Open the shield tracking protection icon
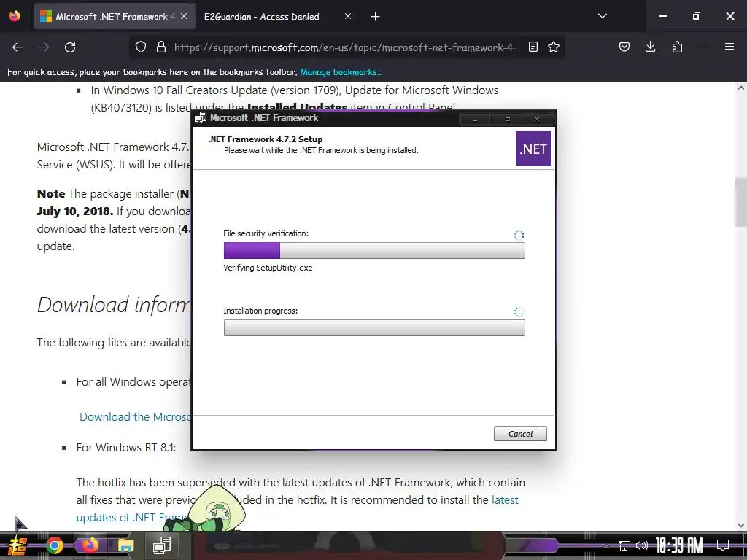Screen dimensions: 747x560 tap(141, 47)
